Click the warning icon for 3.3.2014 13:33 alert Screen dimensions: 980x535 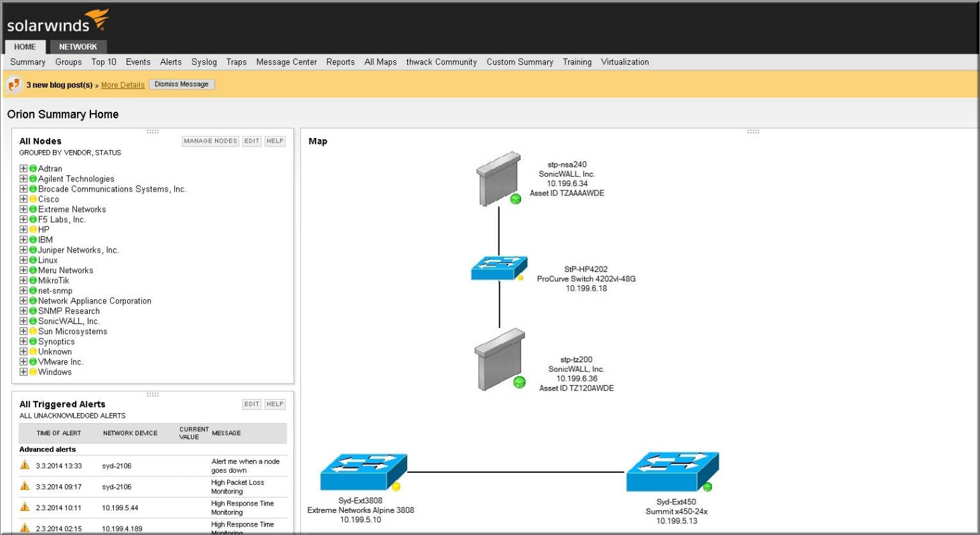point(25,465)
